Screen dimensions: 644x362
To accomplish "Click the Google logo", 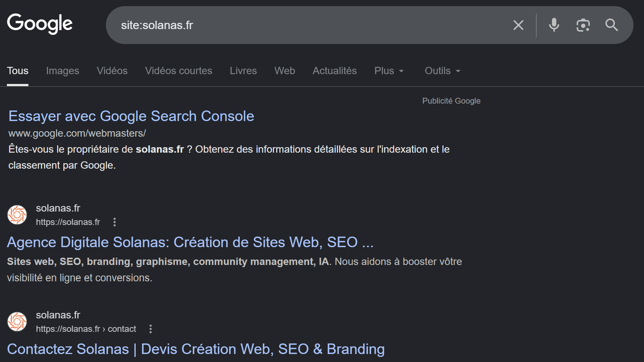I will pos(40,24).
